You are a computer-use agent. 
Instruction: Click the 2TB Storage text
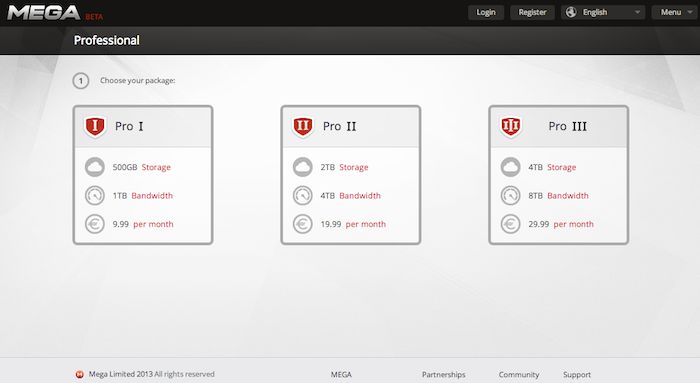pyautogui.click(x=344, y=167)
